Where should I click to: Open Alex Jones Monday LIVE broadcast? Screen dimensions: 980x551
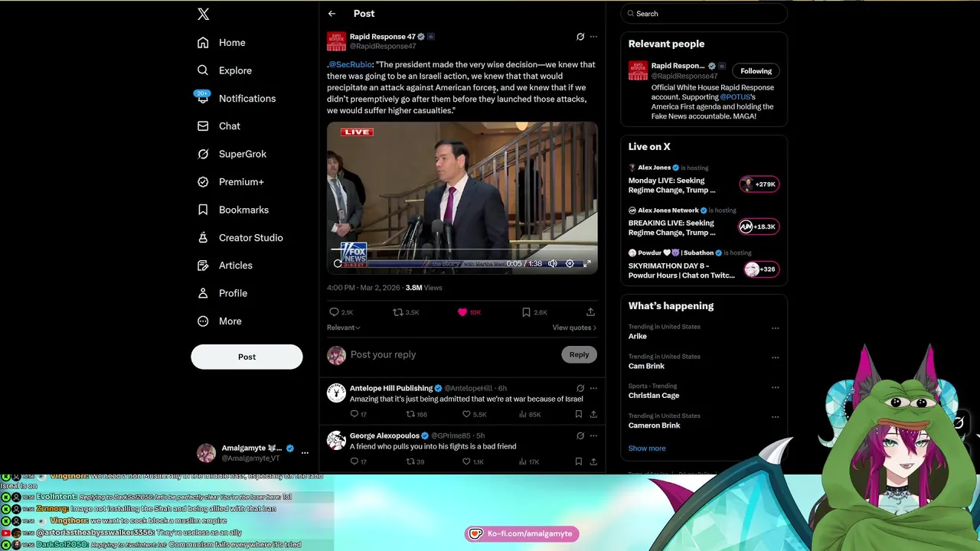704,181
